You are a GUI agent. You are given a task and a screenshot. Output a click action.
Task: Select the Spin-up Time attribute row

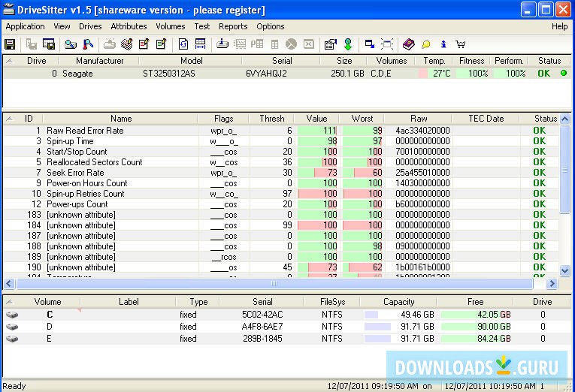point(281,141)
